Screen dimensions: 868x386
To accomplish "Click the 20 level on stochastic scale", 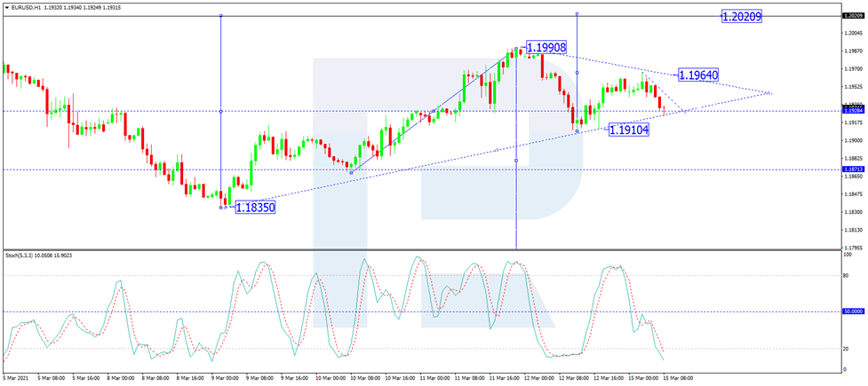I will click(x=846, y=349).
